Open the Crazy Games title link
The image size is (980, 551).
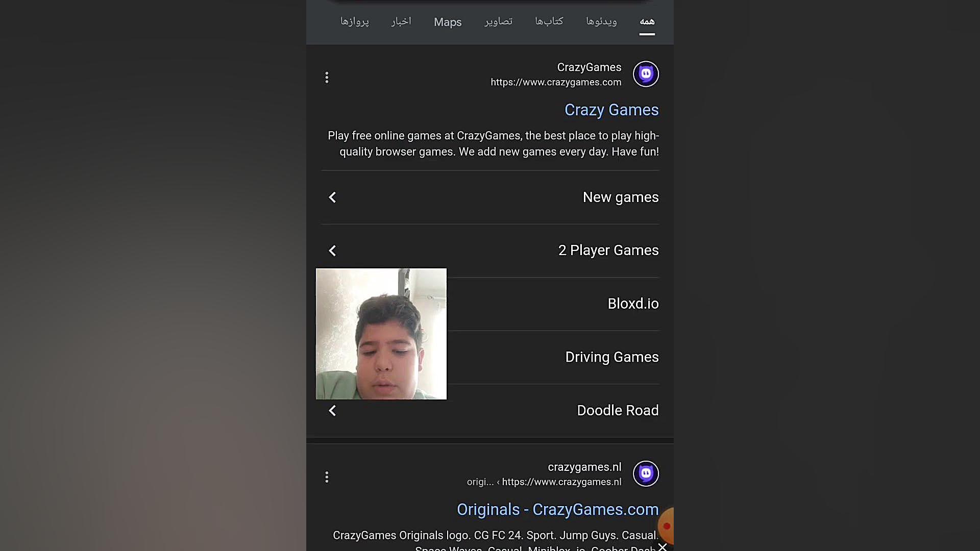611,110
